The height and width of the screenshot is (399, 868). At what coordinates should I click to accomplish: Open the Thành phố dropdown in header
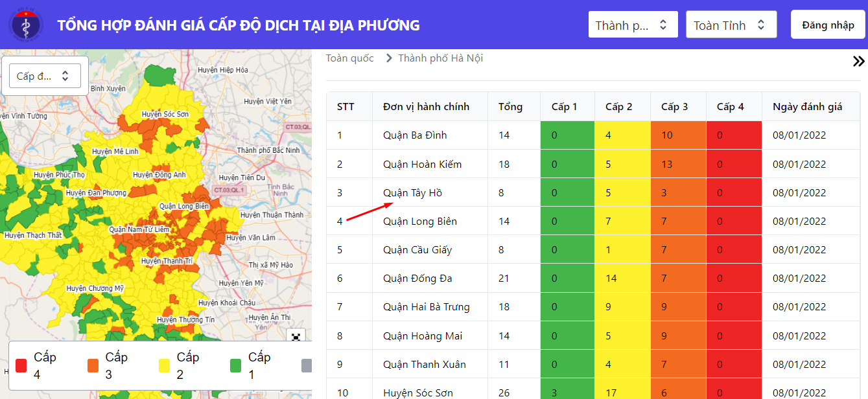(633, 25)
